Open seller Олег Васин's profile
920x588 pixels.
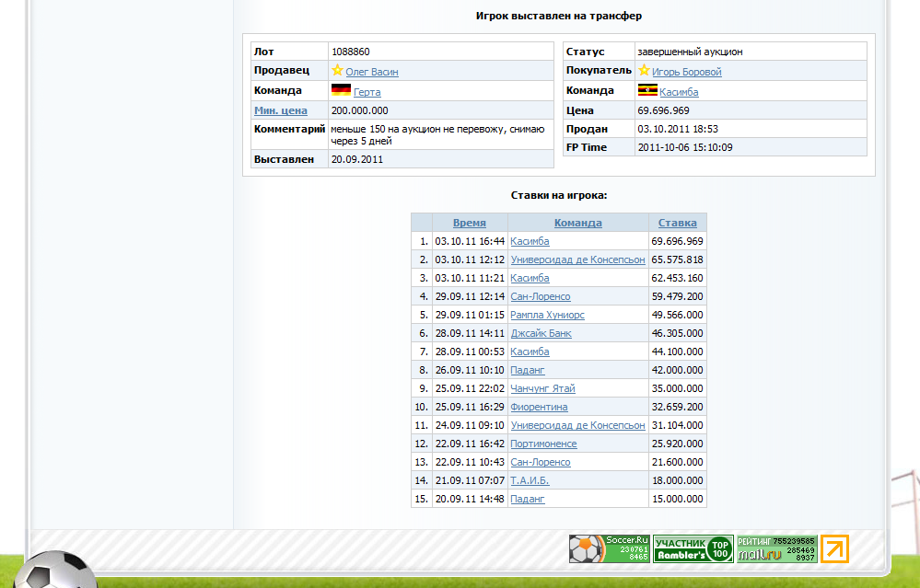pos(372,72)
